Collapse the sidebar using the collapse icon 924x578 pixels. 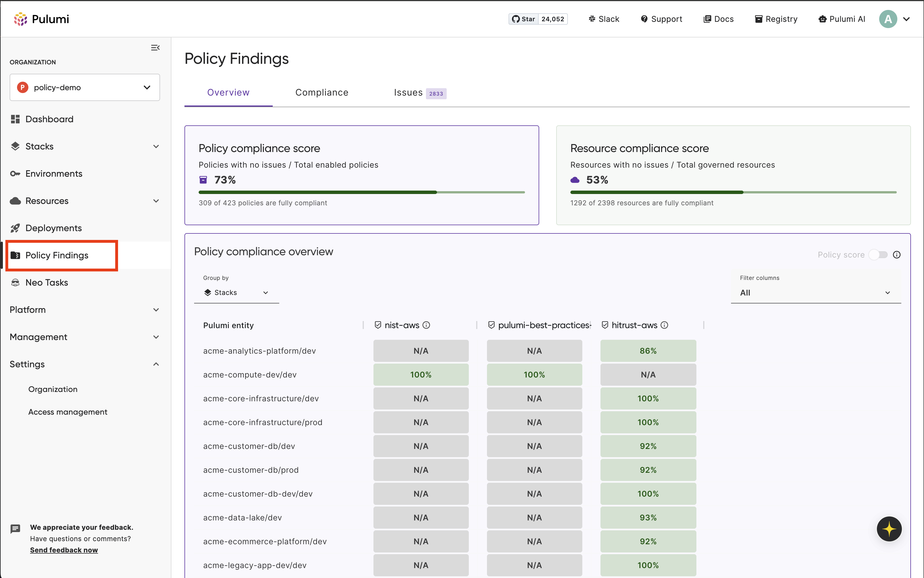click(x=155, y=47)
